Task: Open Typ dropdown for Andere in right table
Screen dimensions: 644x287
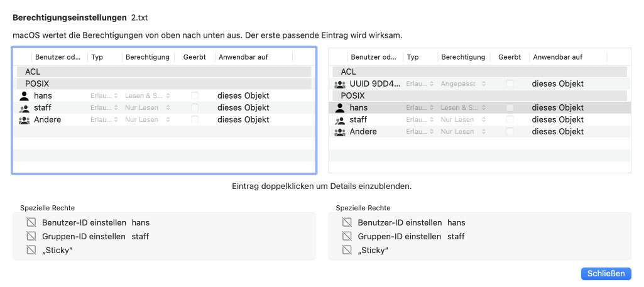Action: (420, 131)
